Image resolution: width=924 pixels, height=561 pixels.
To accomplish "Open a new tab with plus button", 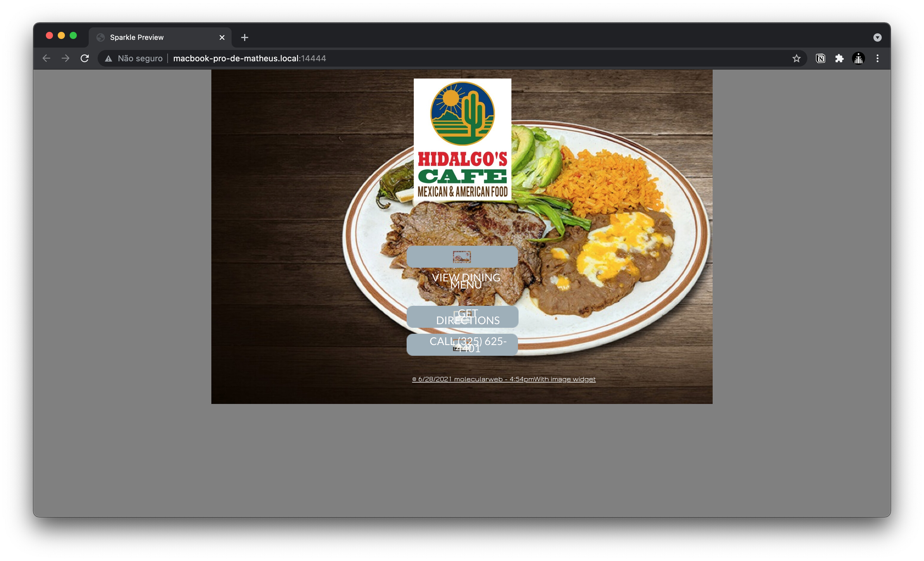I will pos(244,37).
